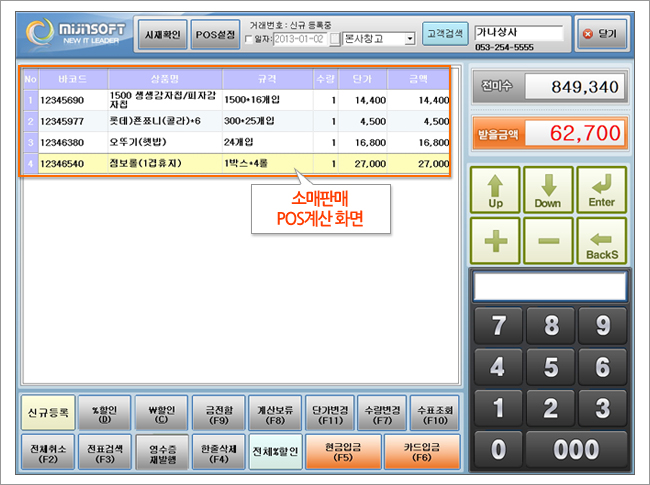The width and height of the screenshot is (650, 485).
Task: Click 수량변경 (F7) button
Action: point(382,414)
